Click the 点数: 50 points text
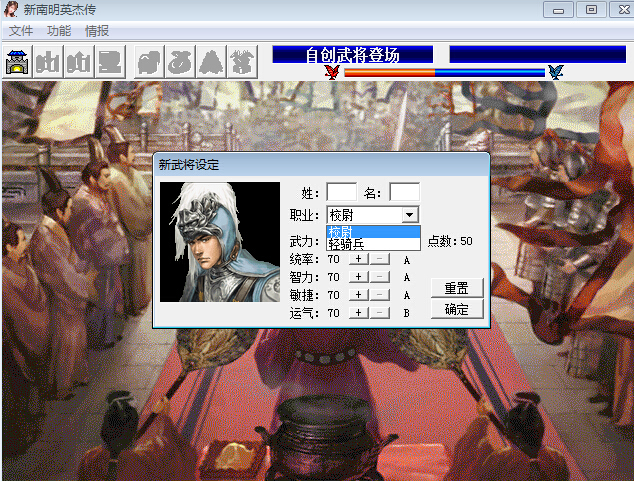The width and height of the screenshot is (634, 481). pyautogui.click(x=450, y=241)
